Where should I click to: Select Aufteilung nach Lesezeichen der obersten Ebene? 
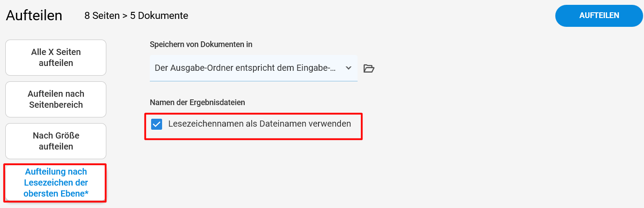[56, 183]
